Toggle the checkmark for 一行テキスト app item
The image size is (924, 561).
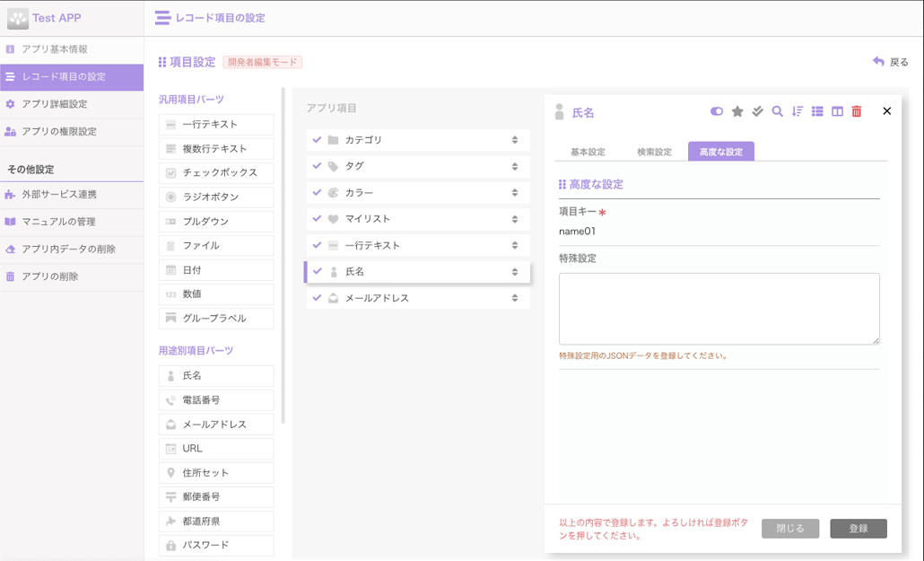tap(317, 245)
